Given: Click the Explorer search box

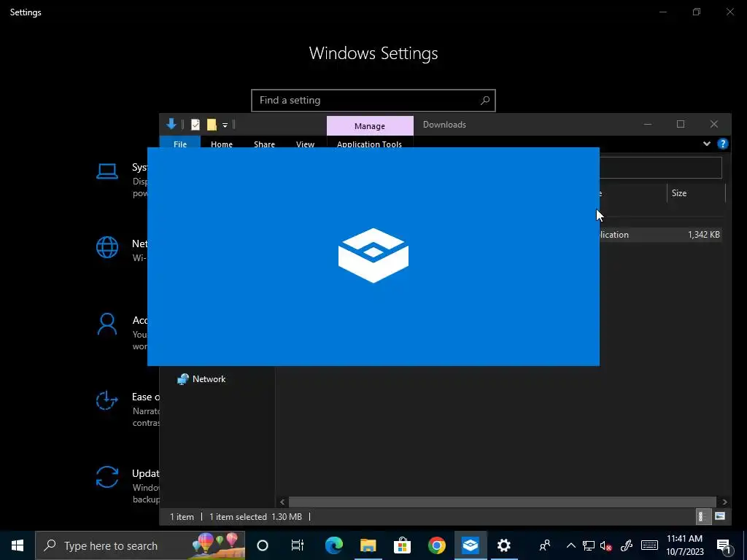Looking at the screenshot, I should point(661,168).
